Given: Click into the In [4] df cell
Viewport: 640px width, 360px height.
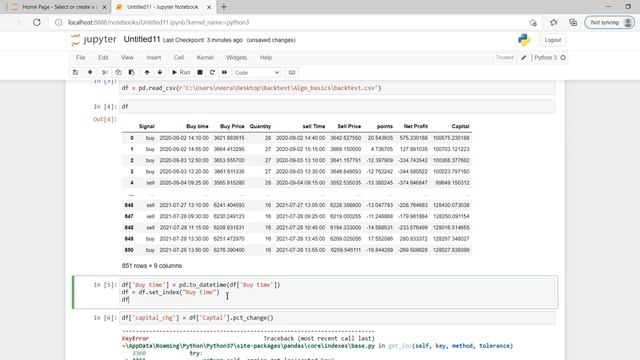Looking at the screenshot, I should (337, 107).
